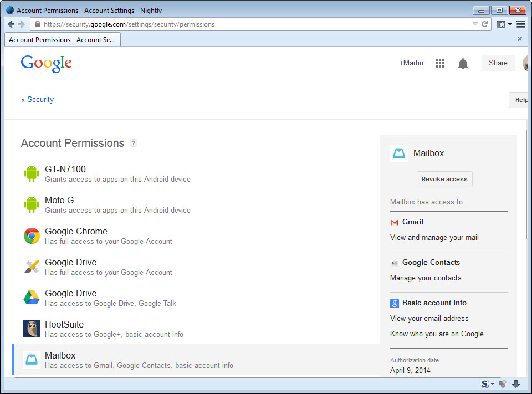
Task: Switch to the Account Permissions tab
Action: coord(62,39)
